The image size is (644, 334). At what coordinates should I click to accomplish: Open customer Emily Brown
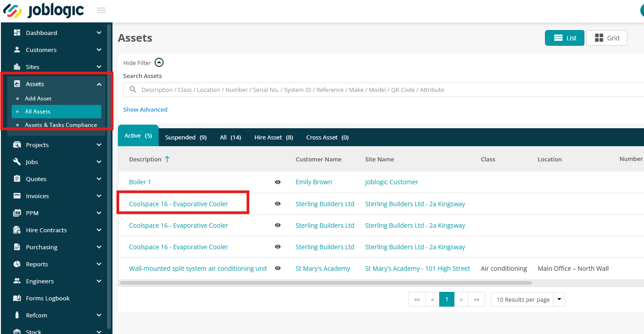click(x=314, y=182)
